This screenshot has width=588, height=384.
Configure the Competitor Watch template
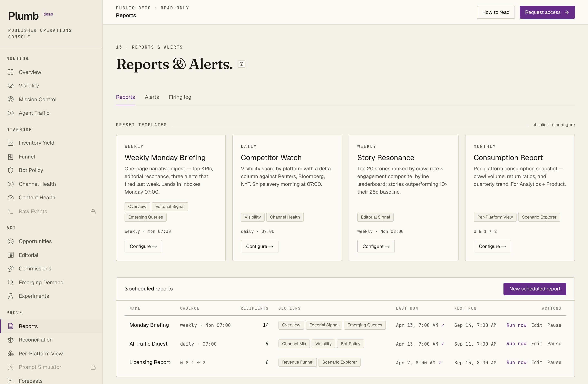click(x=260, y=246)
